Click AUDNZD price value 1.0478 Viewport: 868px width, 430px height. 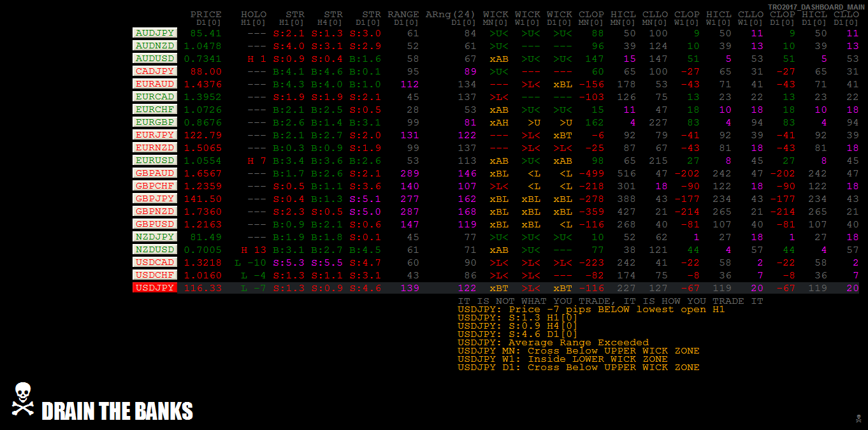coord(203,46)
